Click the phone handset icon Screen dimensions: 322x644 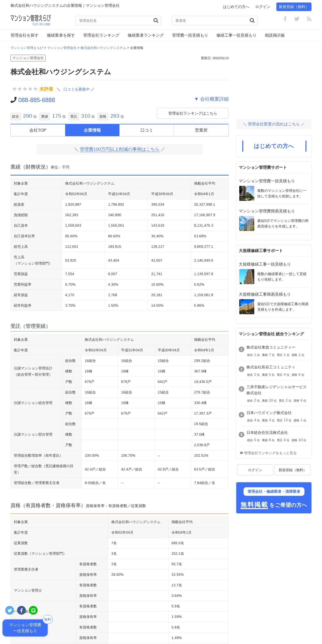(x=14, y=100)
